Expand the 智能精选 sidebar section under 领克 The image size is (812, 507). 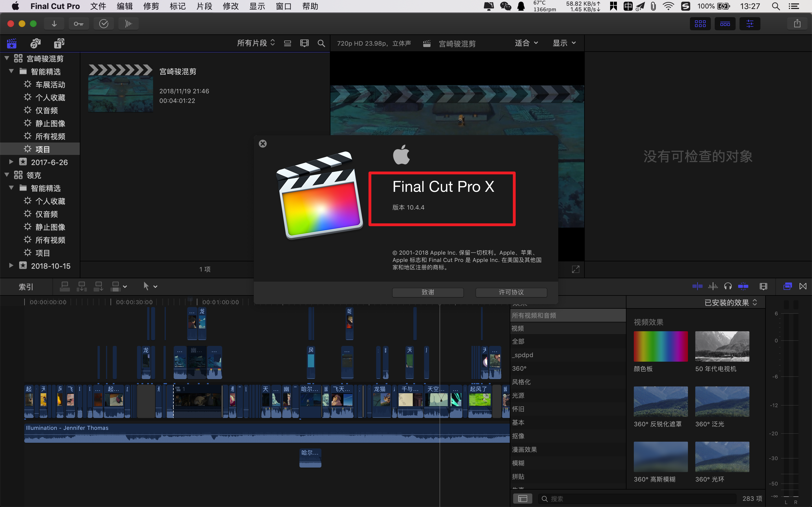[x=12, y=188]
